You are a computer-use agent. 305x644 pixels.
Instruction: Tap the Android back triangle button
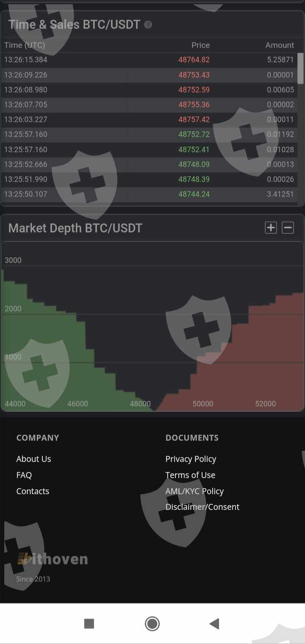point(214,623)
